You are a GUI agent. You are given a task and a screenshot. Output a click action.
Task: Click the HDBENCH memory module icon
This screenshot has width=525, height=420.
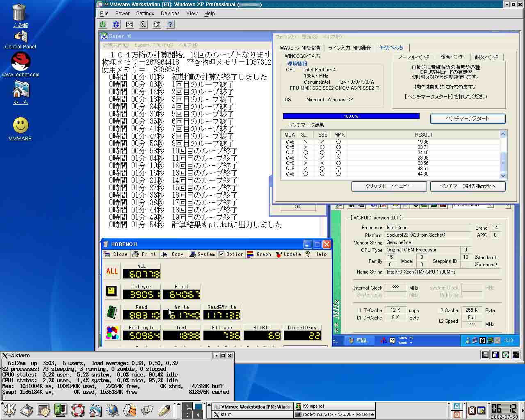[x=112, y=312]
